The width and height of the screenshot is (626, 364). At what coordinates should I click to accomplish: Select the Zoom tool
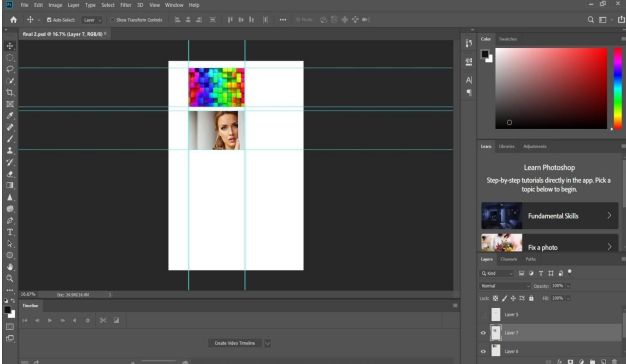pyautogui.click(x=10, y=279)
